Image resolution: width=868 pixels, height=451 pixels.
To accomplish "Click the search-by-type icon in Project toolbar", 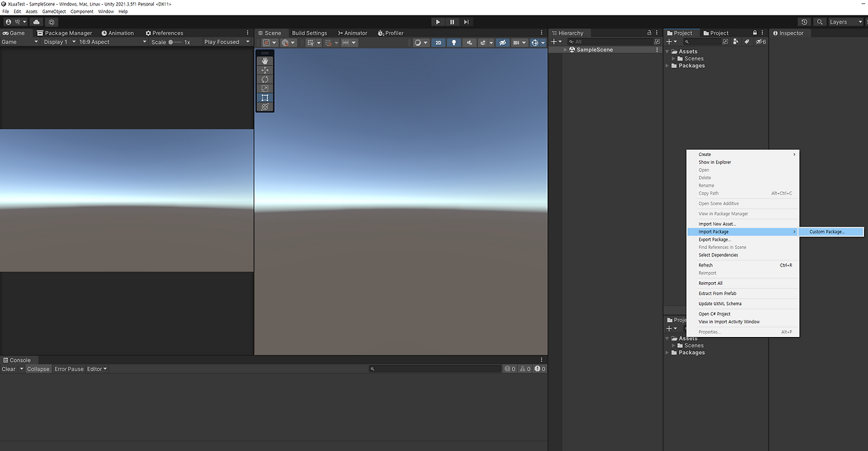I will pos(735,41).
